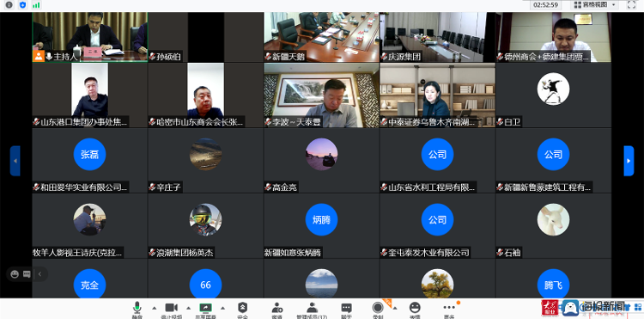The image size is (644, 319).
Task: Mute the microphone in the bottom toolbar
Action: (x=137, y=310)
